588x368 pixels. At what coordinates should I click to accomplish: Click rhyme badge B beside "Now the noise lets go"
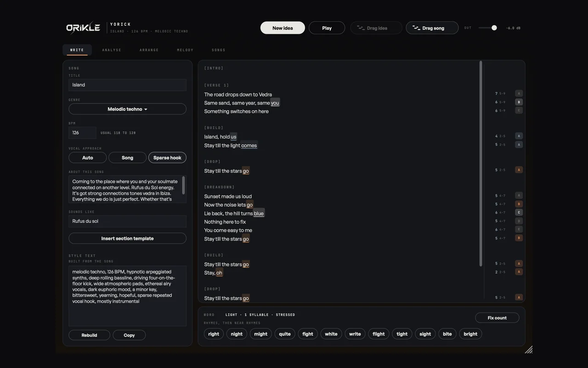click(519, 204)
